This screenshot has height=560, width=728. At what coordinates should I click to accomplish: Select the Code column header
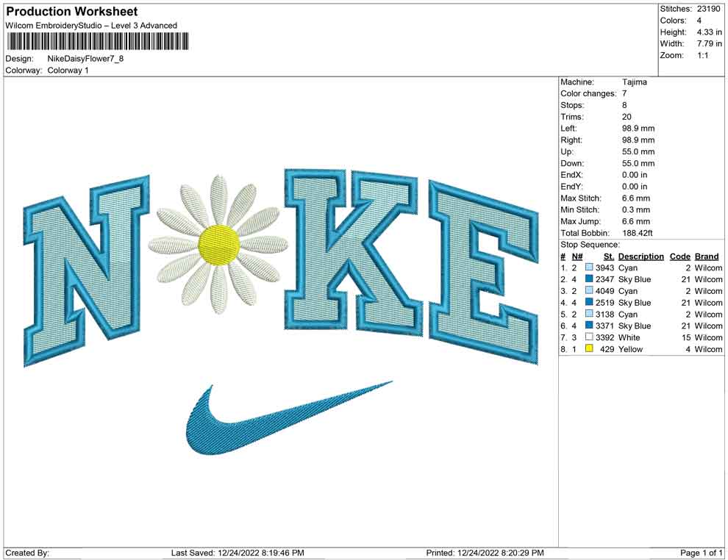[x=679, y=256]
